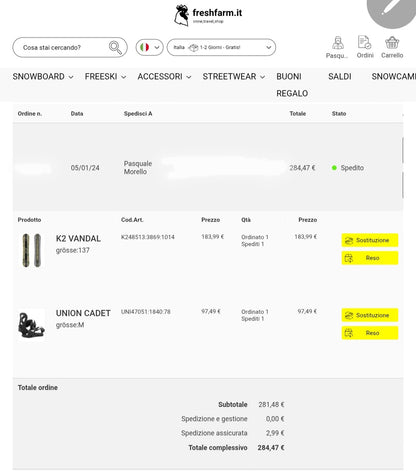Open the Italia shipping dropdown
The height and width of the screenshot is (471, 416).
[x=221, y=47]
